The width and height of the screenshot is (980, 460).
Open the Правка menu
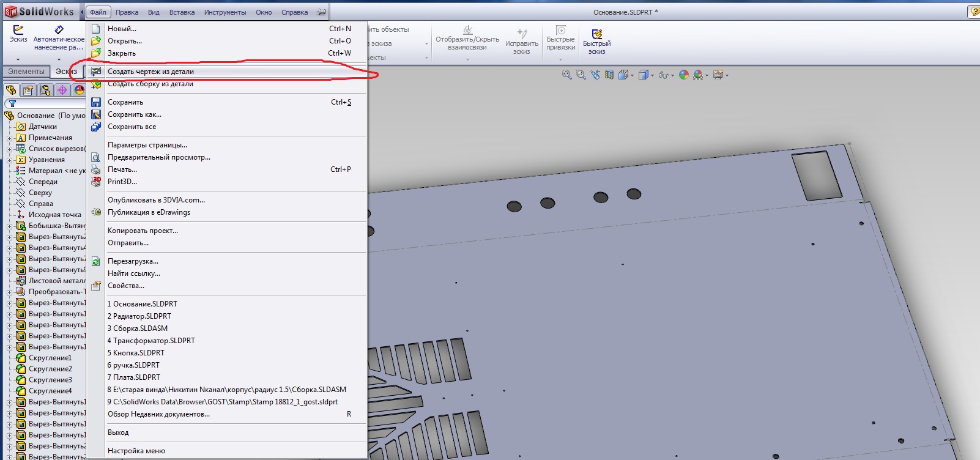tap(127, 12)
